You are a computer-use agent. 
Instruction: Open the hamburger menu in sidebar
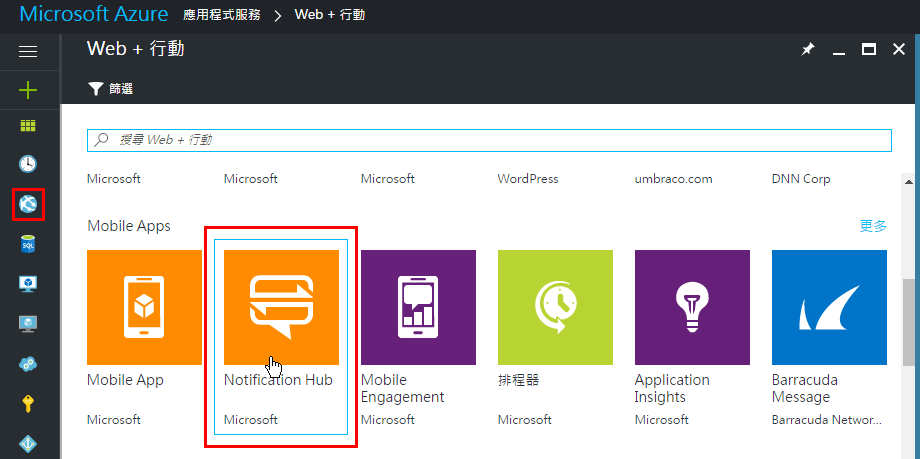[x=28, y=52]
